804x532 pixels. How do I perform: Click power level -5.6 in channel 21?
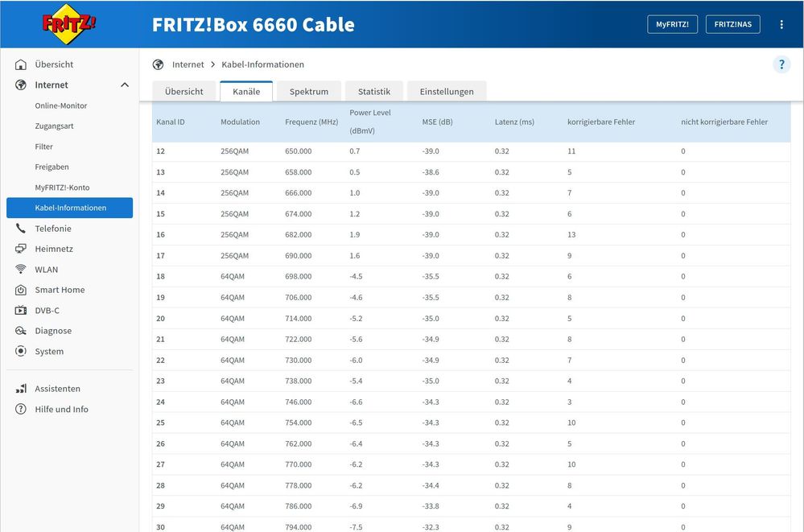click(x=356, y=339)
